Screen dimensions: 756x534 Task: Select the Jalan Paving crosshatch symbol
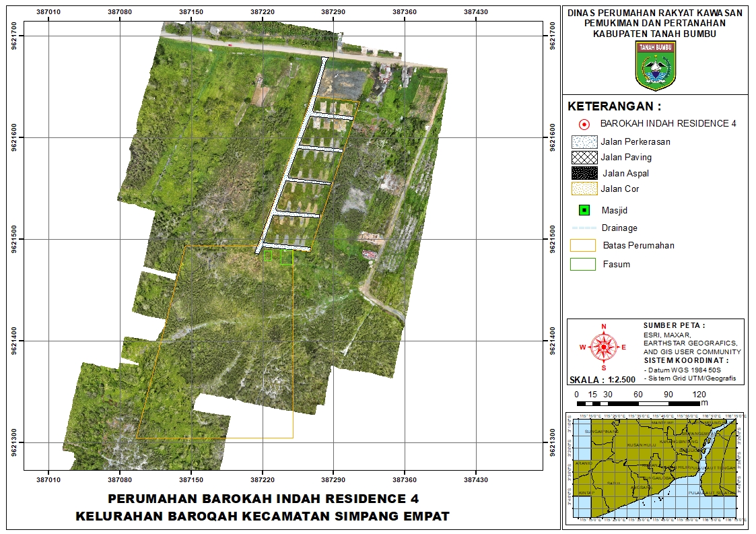tap(584, 158)
